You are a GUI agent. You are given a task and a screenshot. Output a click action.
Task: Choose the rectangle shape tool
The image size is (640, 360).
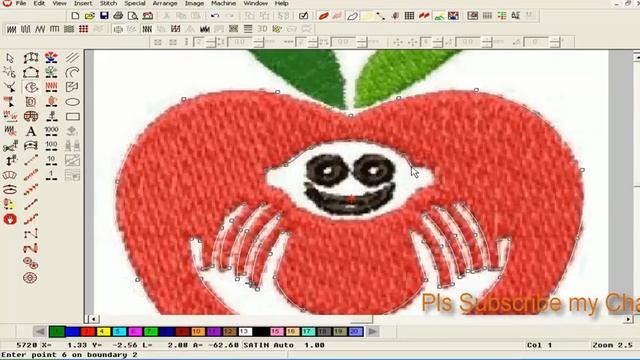[x=72, y=116]
